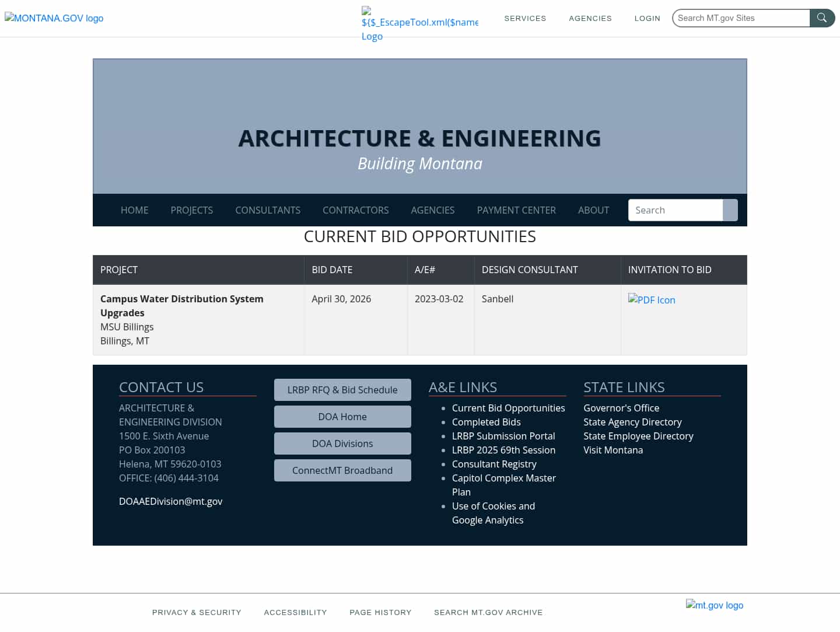Viewport: 840px width, 632px height.
Task: Open the Completed Bids link
Action: [487, 422]
